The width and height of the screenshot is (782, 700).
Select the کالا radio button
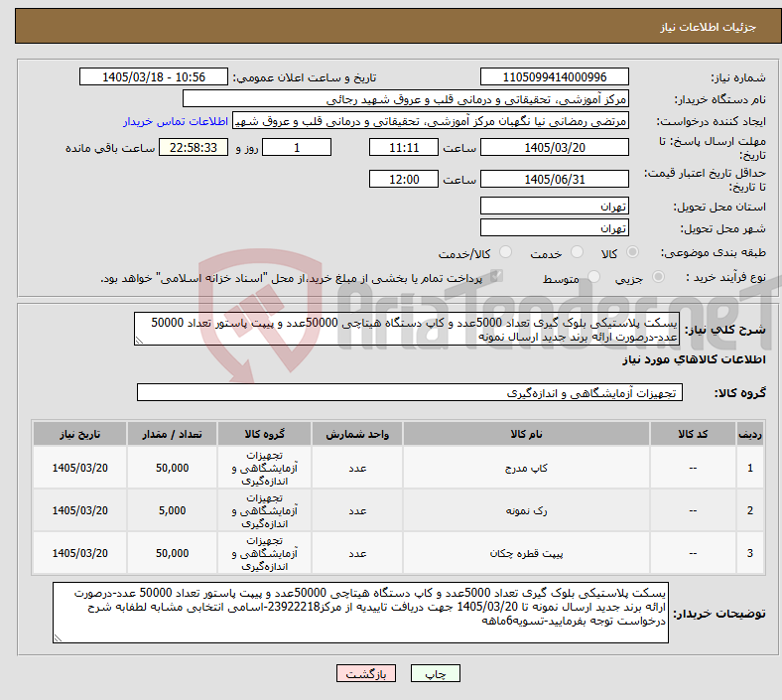click(x=632, y=252)
